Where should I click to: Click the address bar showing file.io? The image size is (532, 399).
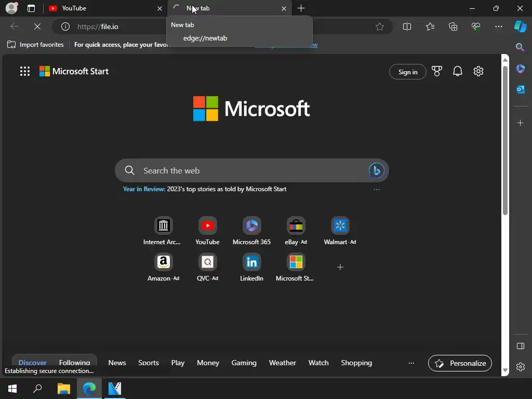click(x=222, y=26)
